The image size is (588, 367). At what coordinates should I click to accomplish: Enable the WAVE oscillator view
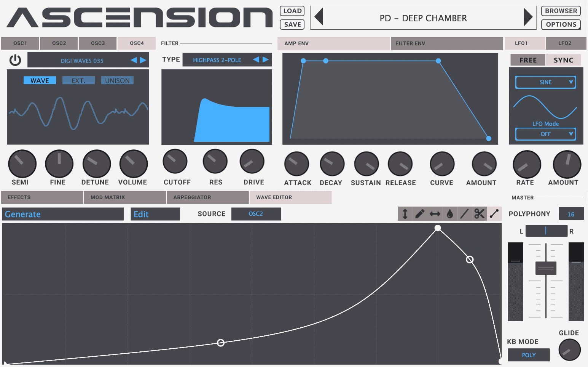40,80
